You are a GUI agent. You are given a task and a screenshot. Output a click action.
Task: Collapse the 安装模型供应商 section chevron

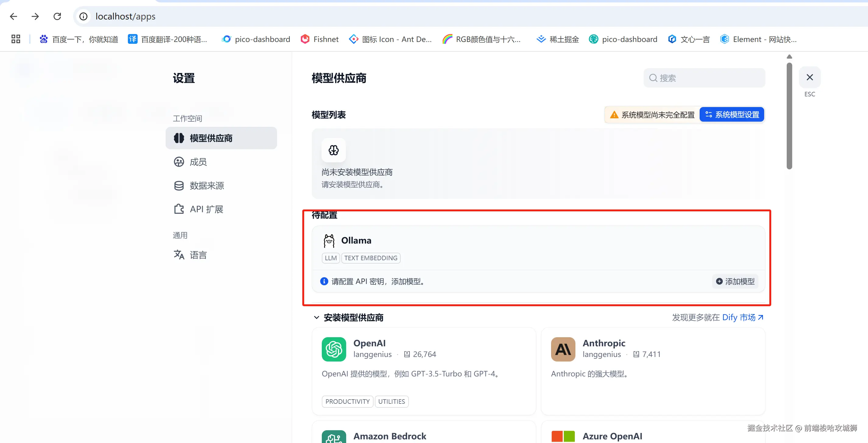[316, 317]
